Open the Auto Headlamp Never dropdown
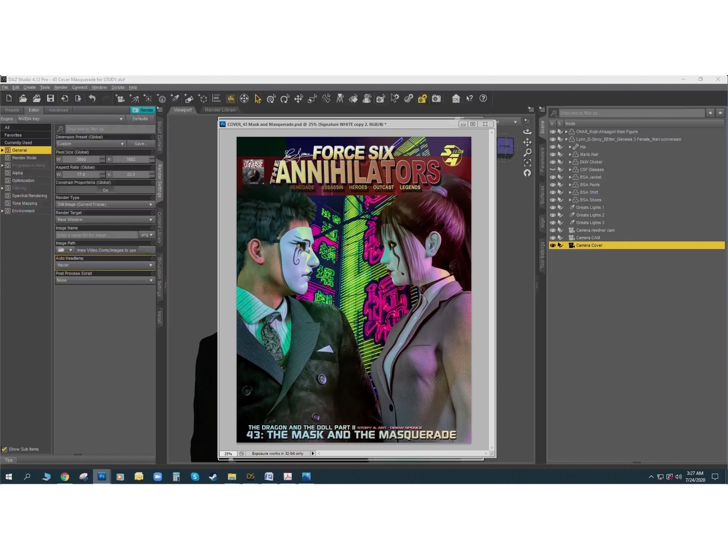Viewport: 728px width, 560px height. tap(105, 265)
